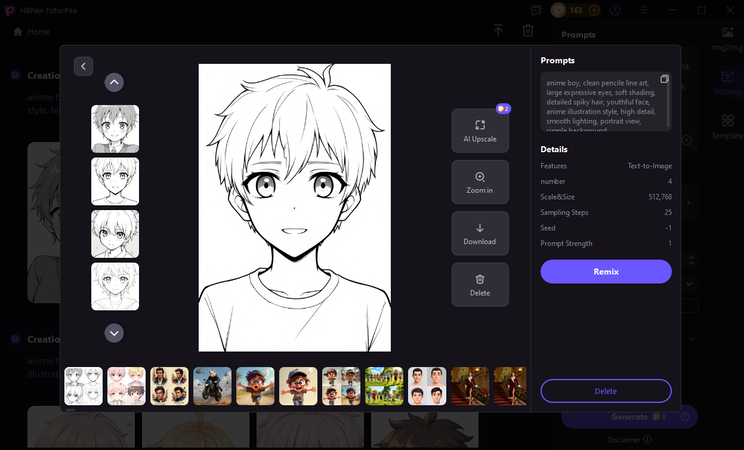The image size is (744, 450).
Task: Click the feedback message icon in title bar
Action: [536, 10]
